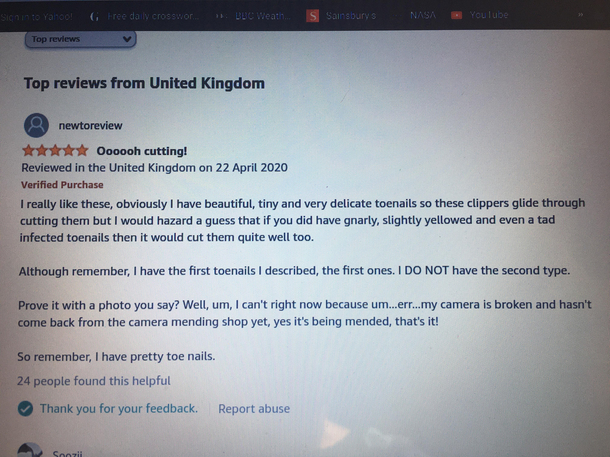Click the Guardian crossword bookmark icon

(x=94, y=17)
